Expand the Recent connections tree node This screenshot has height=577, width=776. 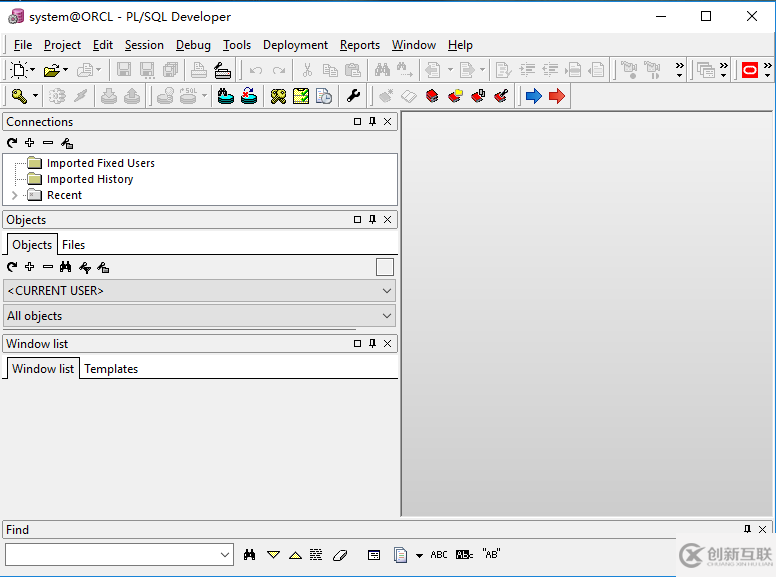pyautogui.click(x=15, y=195)
